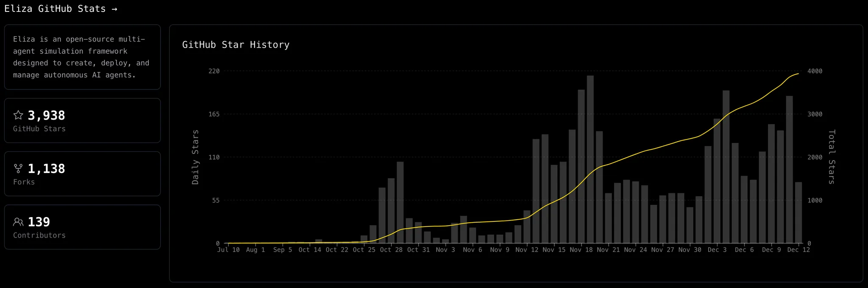This screenshot has height=288, width=868.
Task: Click the 139 contributors count
Action: point(39,222)
